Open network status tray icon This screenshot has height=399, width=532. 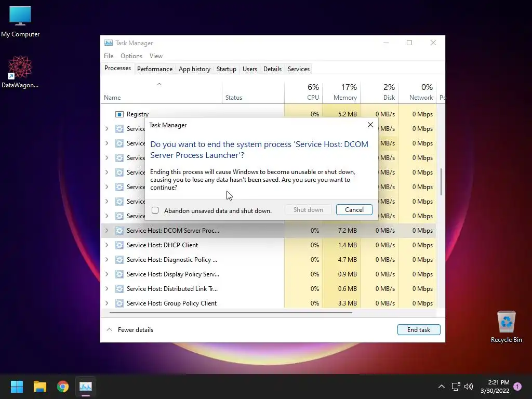pyautogui.click(x=456, y=387)
